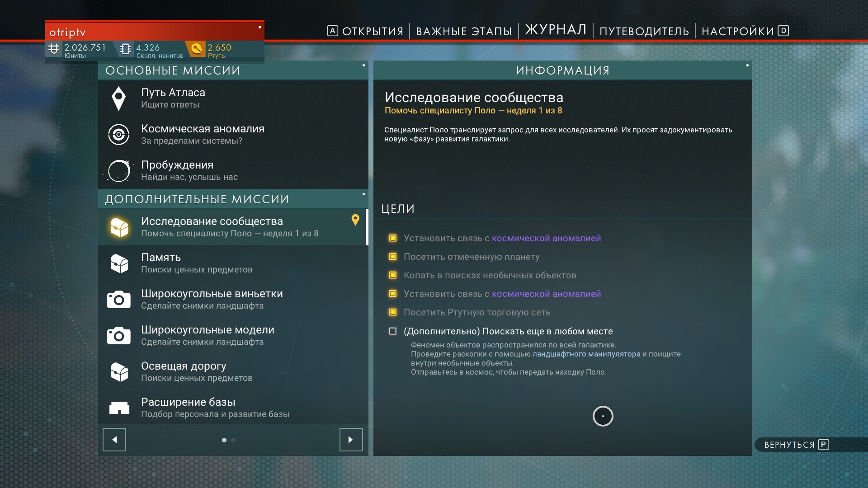Click the Юниты currency icon
The image size is (868, 488).
pos(54,49)
